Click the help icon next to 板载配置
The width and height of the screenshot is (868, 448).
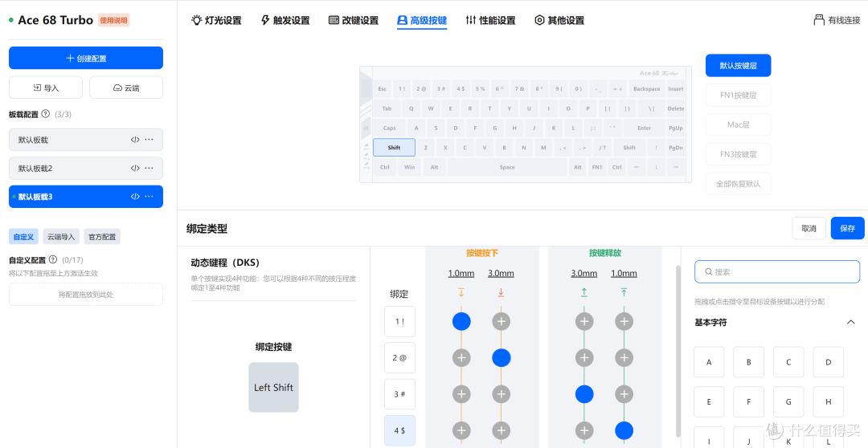point(45,114)
